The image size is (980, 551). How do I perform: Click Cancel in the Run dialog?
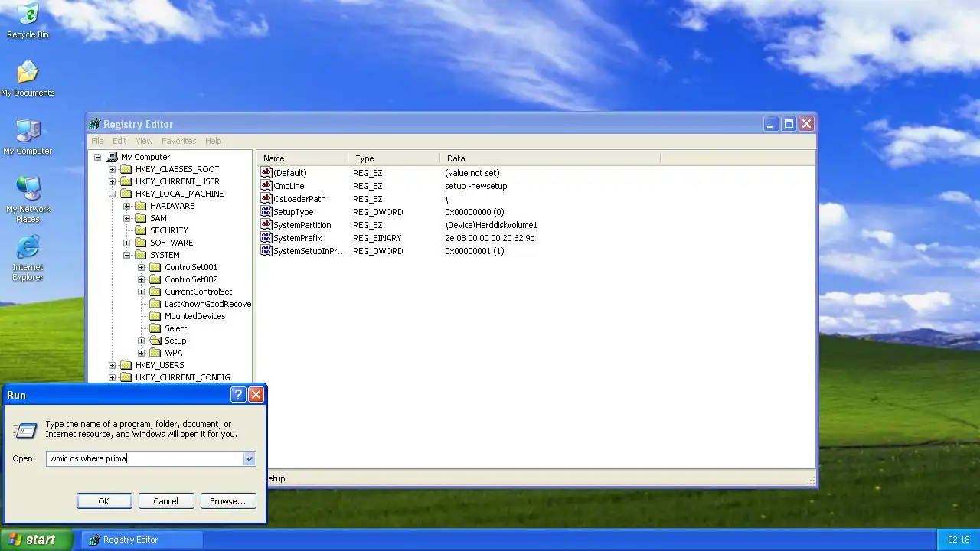coord(165,501)
